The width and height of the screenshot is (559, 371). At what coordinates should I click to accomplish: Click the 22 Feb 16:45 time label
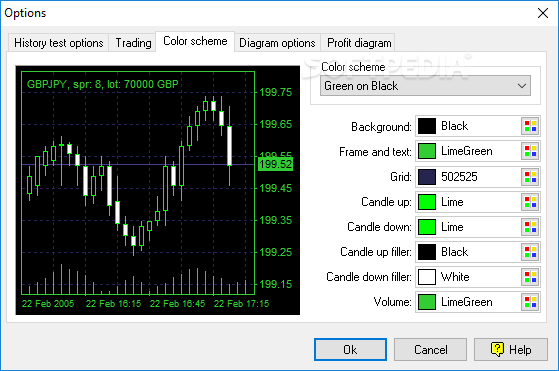pos(177,304)
